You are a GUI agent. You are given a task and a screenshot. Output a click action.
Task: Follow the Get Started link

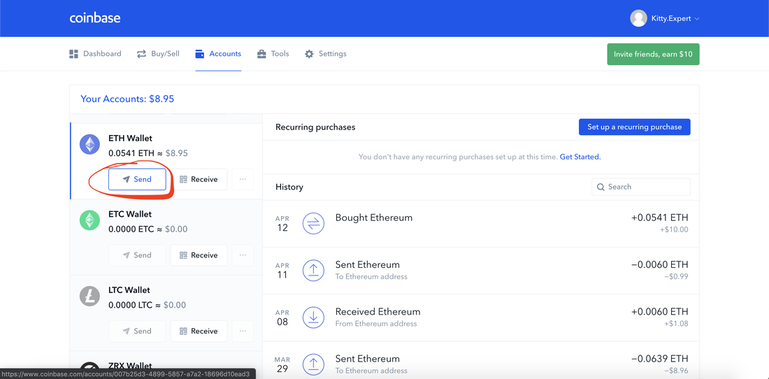[x=580, y=157]
